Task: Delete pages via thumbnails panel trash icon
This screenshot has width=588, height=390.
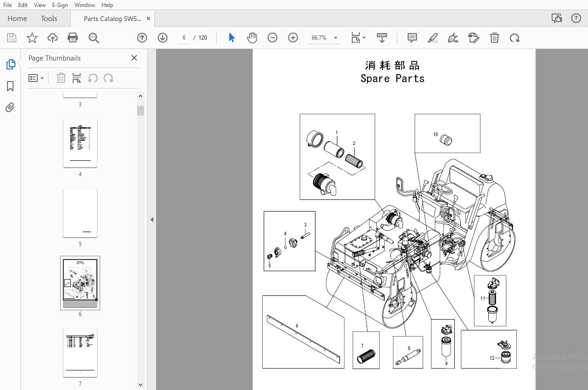Action: 61,78
